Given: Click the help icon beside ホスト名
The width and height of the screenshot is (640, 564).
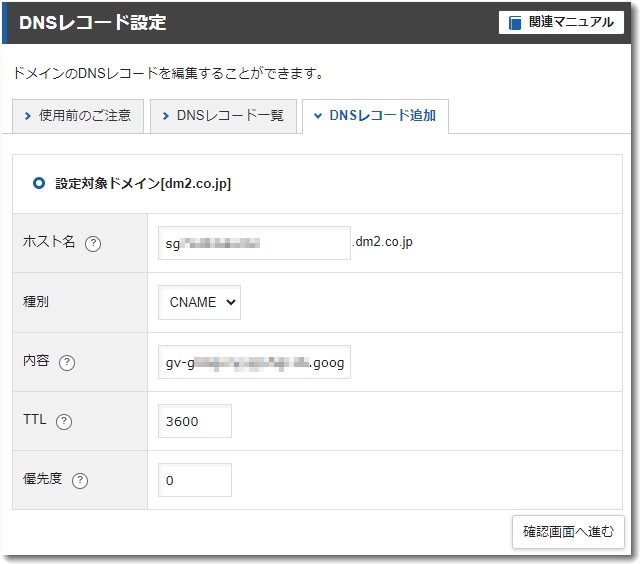Looking at the screenshot, I should coord(93,244).
